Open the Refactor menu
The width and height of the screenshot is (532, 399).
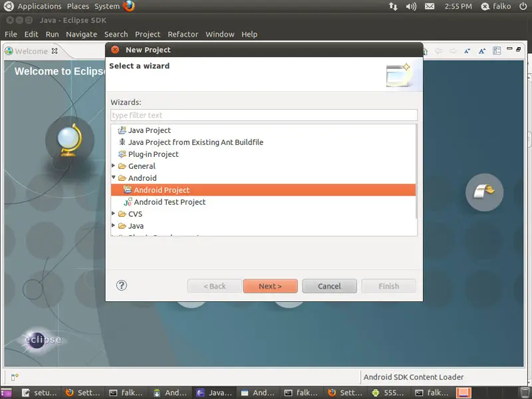tap(183, 35)
